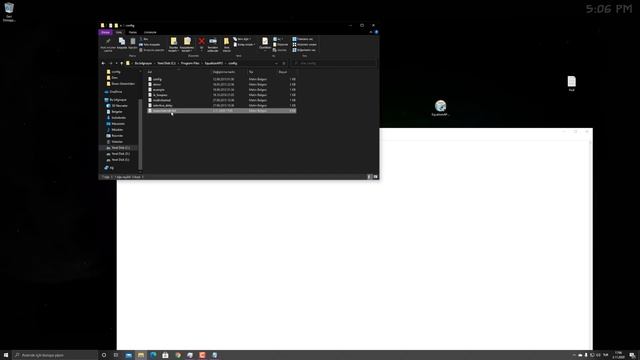Click the New folder (Yeni klasör) icon
The width and height of the screenshot is (640, 360).
pos(227,44)
